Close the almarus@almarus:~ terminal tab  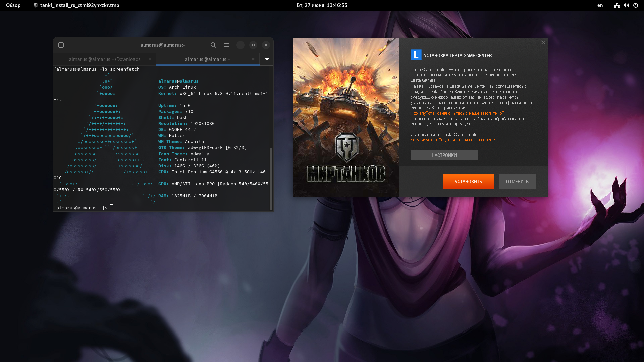pos(253,59)
